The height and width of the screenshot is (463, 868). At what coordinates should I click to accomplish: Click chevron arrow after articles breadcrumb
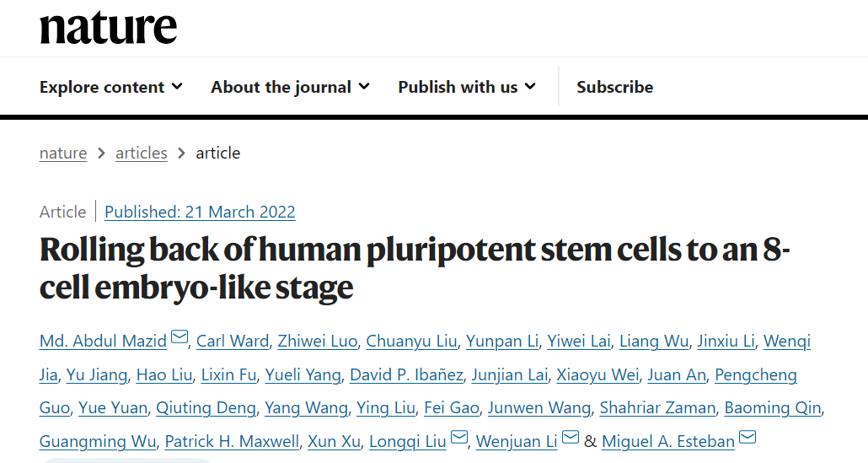tap(181, 153)
